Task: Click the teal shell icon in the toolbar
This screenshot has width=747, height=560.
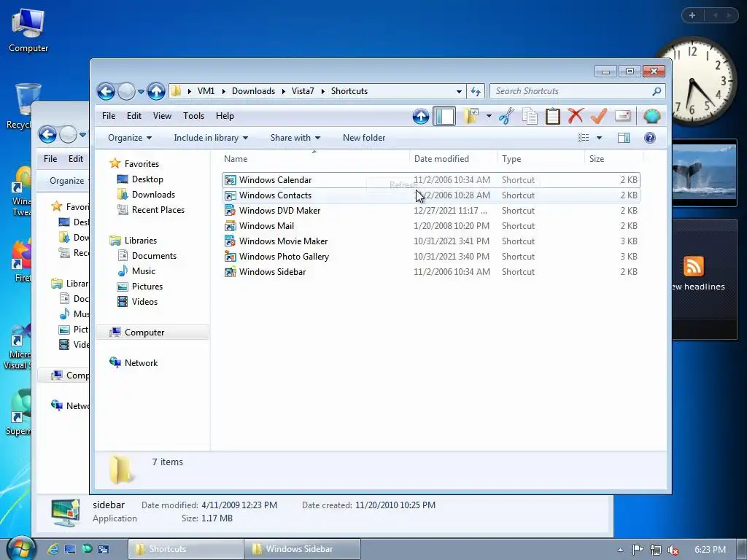Action: 651,116
